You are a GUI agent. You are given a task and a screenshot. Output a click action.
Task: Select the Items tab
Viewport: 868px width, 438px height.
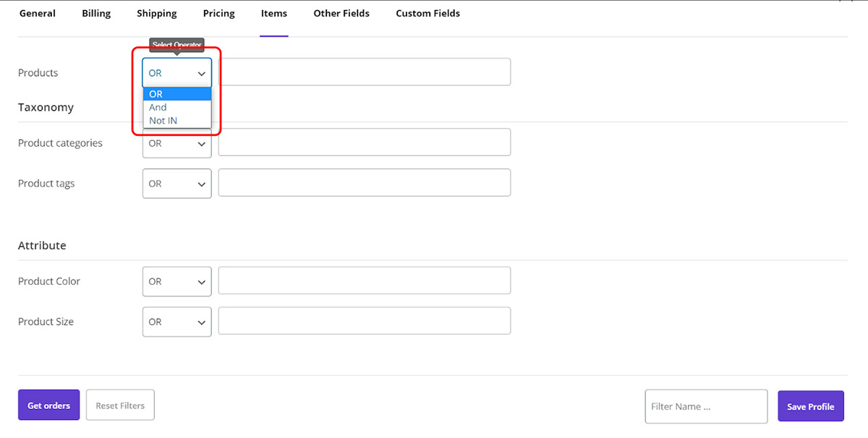pyautogui.click(x=274, y=14)
